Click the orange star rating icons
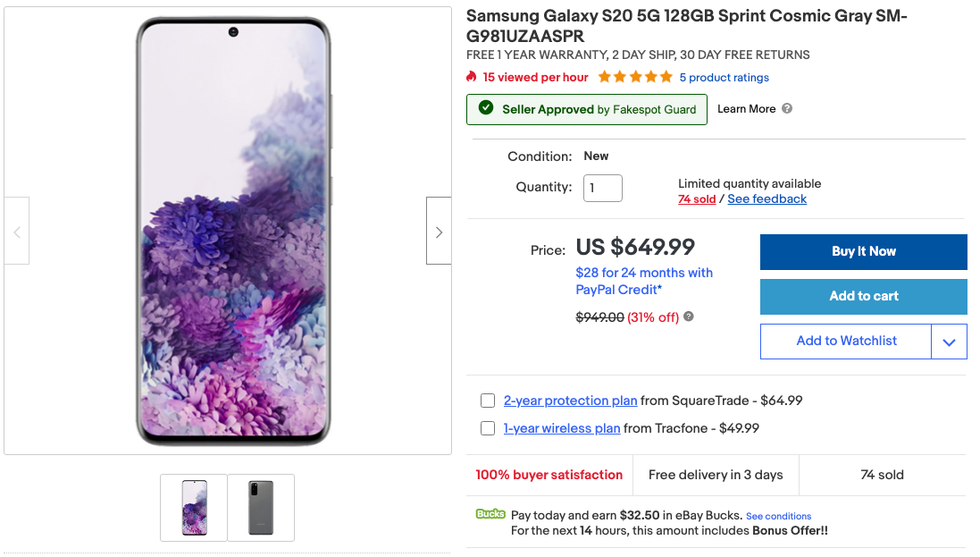 634,77
